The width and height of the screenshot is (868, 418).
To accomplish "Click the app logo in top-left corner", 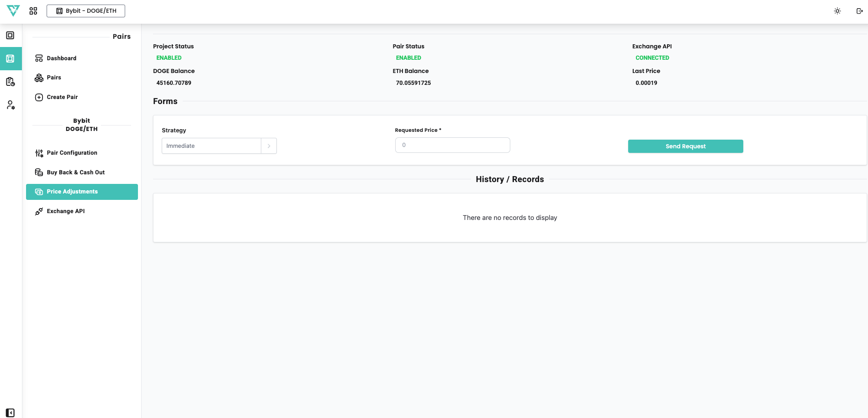I will coord(13,10).
